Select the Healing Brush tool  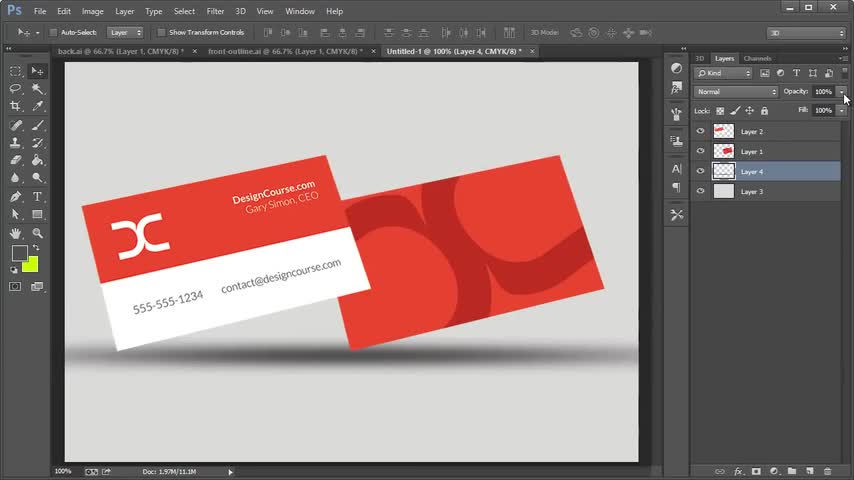(x=15, y=125)
